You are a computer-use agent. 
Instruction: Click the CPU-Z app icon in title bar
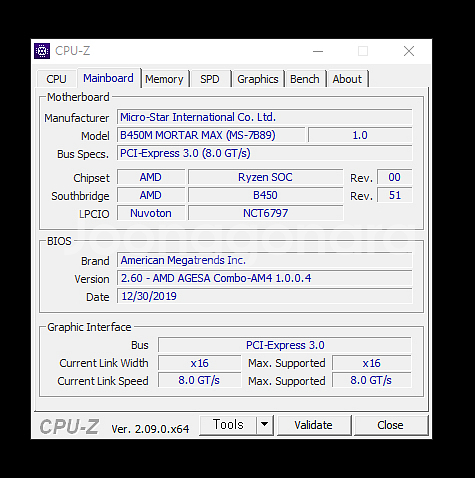[42, 51]
